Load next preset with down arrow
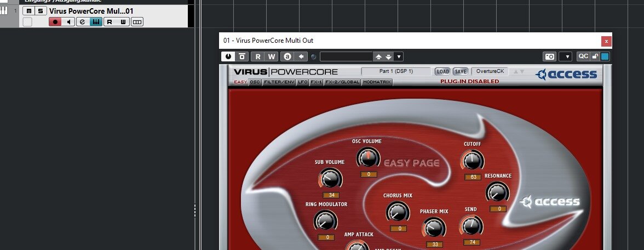The image size is (644, 250). click(x=388, y=56)
